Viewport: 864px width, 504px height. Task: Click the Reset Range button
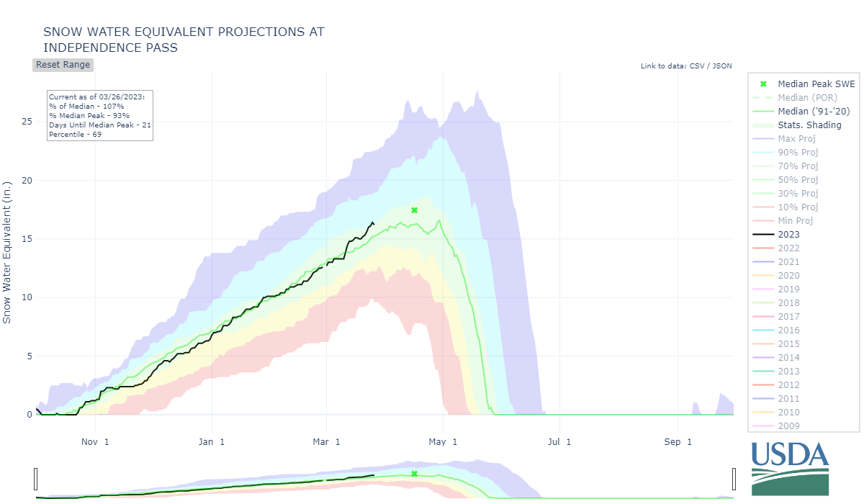63,65
